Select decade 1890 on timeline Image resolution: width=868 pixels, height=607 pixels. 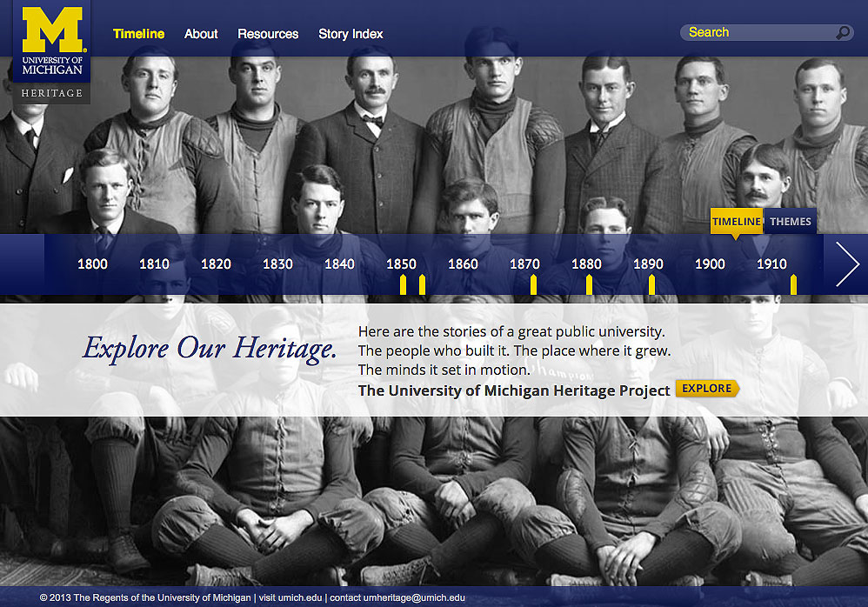pos(648,264)
